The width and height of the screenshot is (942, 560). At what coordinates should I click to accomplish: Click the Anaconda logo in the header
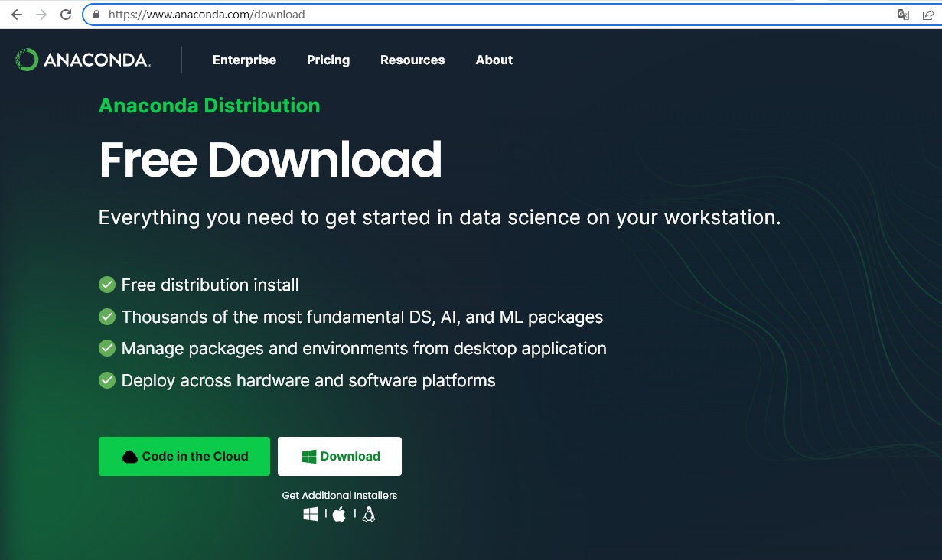83,60
